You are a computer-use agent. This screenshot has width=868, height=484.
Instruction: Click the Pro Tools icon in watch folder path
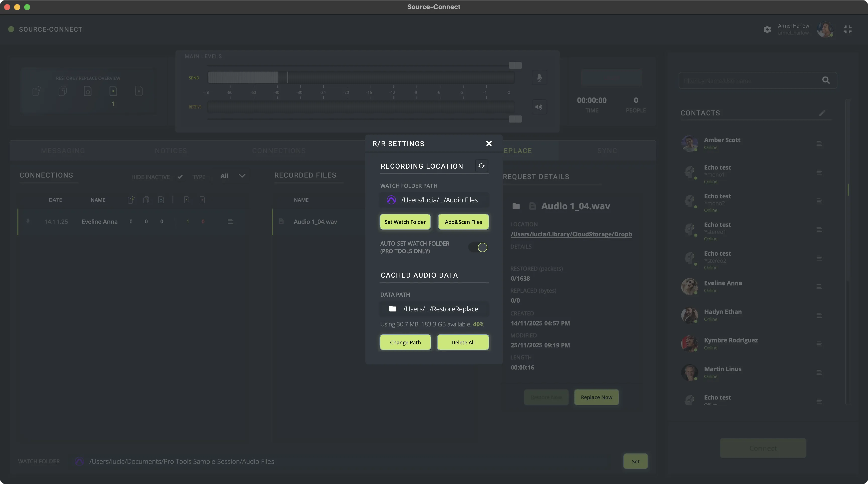click(x=391, y=200)
